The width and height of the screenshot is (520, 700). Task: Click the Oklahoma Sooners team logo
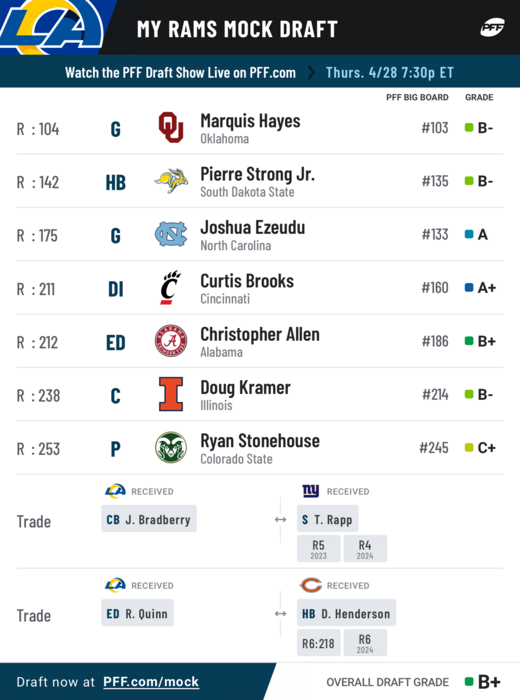tap(171, 127)
